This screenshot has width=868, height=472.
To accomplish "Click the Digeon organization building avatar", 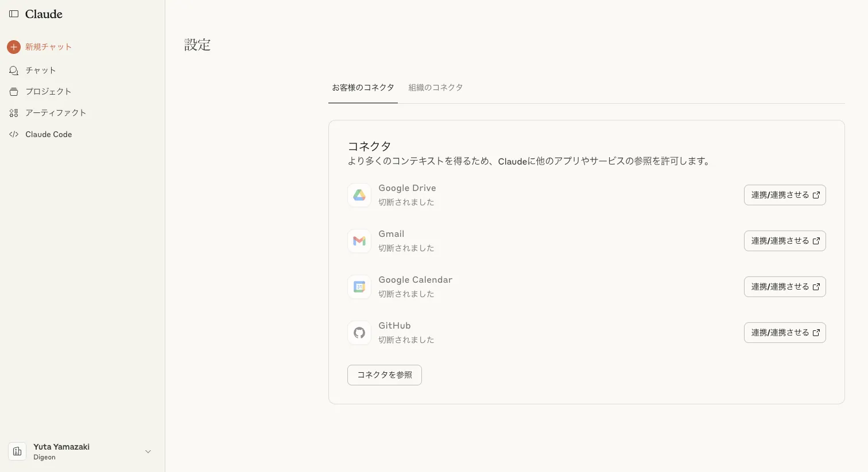I will 17,451.
